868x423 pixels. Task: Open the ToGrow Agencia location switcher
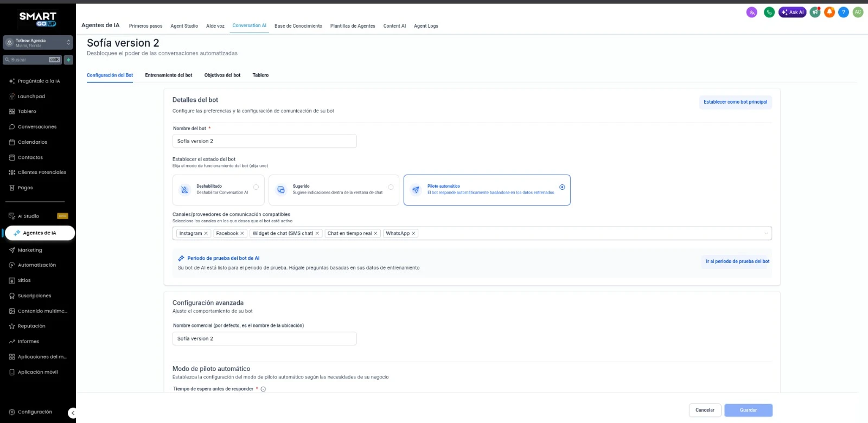pos(38,43)
